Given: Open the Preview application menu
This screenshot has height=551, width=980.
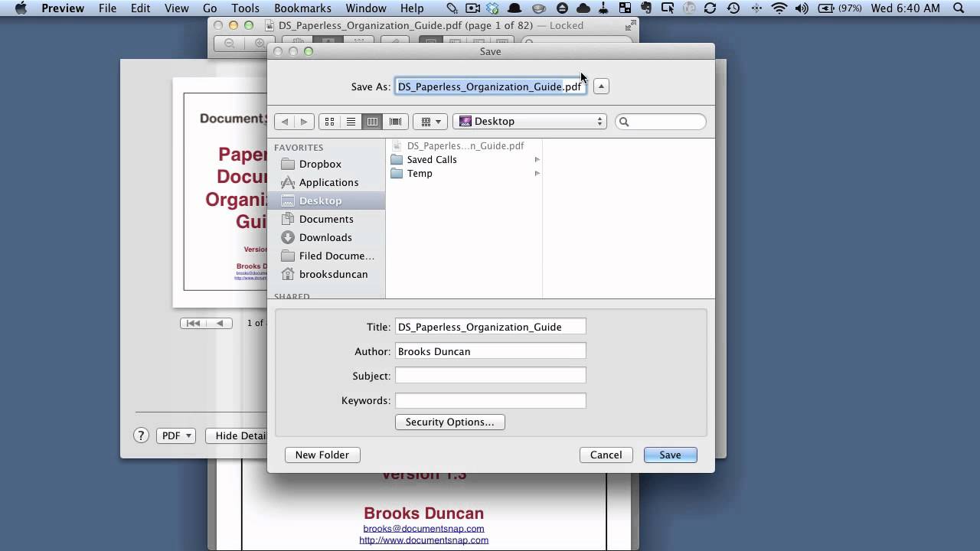Looking at the screenshot, I should (x=63, y=8).
